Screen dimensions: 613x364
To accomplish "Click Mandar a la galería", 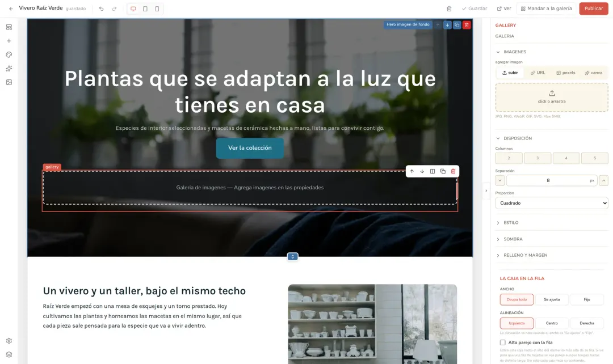I will click(x=546, y=9).
